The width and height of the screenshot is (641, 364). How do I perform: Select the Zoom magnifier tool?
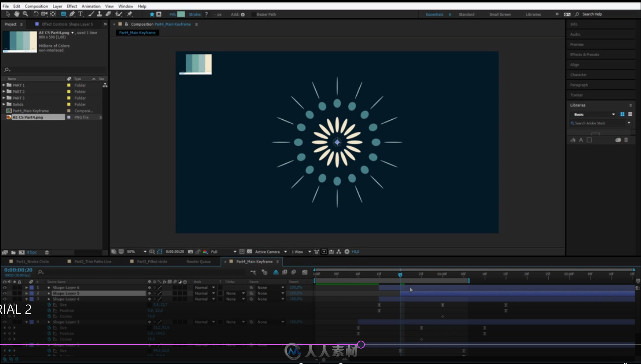pos(25,14)
